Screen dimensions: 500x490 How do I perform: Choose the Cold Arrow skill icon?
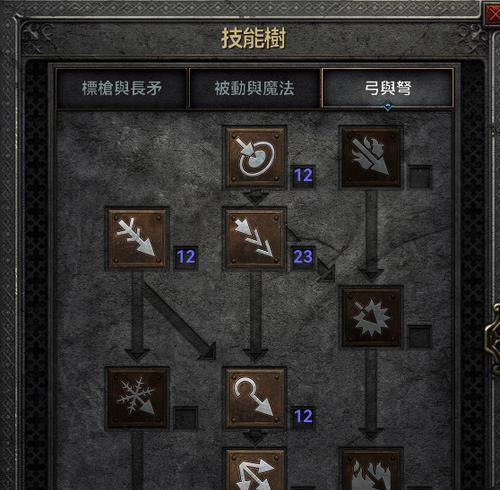pos(137,239)
